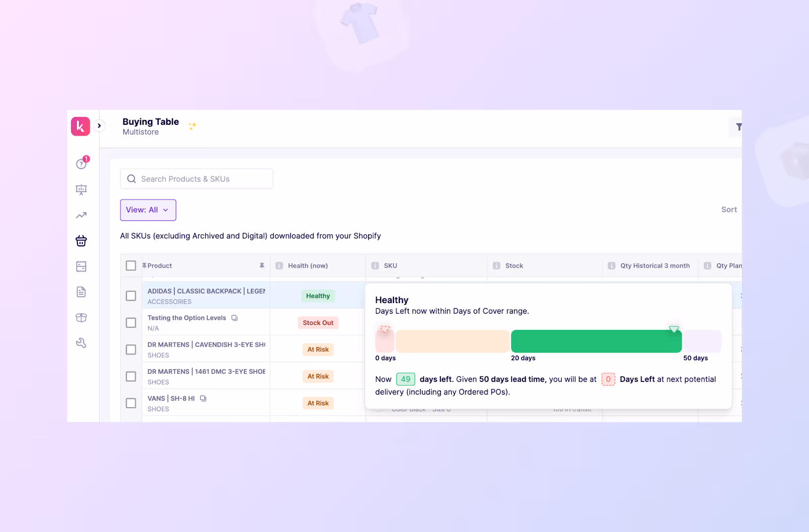Screen dimensions: 809x532
Task: Click the green Healthy range bar
Action: (x=597, y=341)
